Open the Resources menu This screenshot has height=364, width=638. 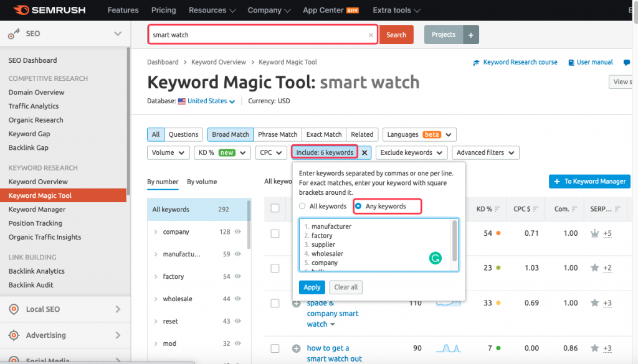tap(212, 10)
